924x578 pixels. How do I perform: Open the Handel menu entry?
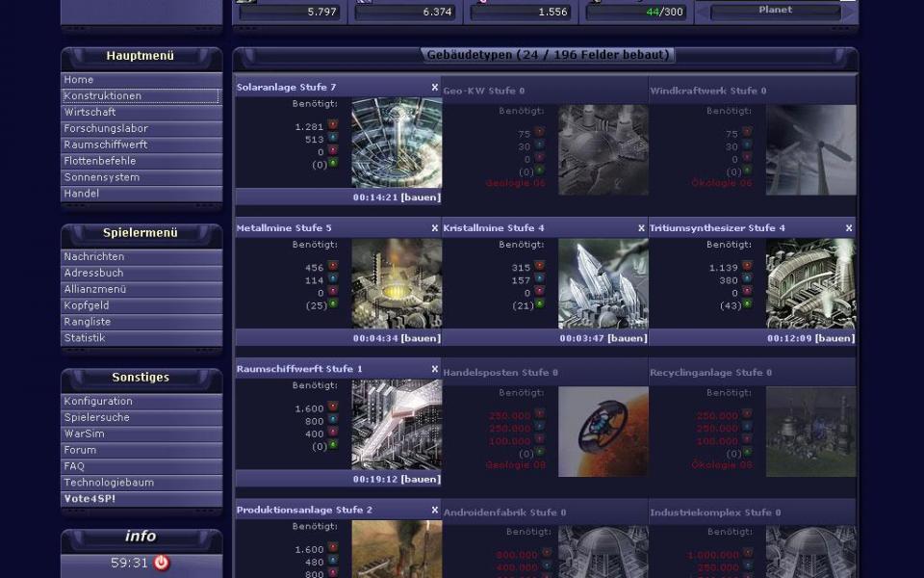(141, 194)
